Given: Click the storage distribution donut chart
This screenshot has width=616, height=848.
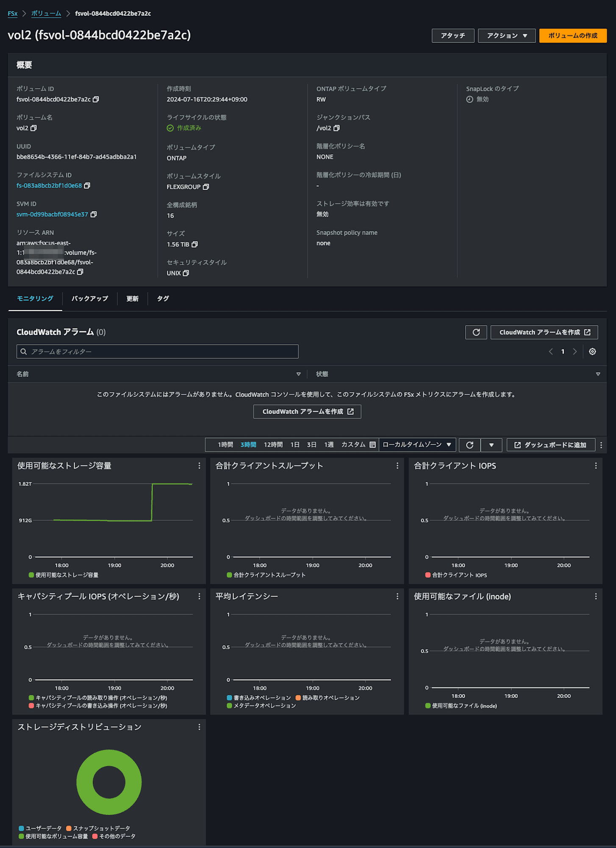Looking at the screenshot, I should tap(109, 782).
